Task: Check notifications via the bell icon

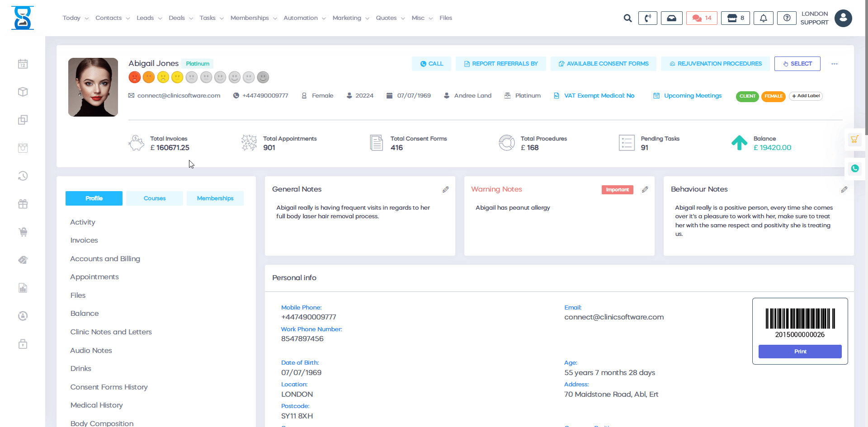Action: click(x=763, y=18)
